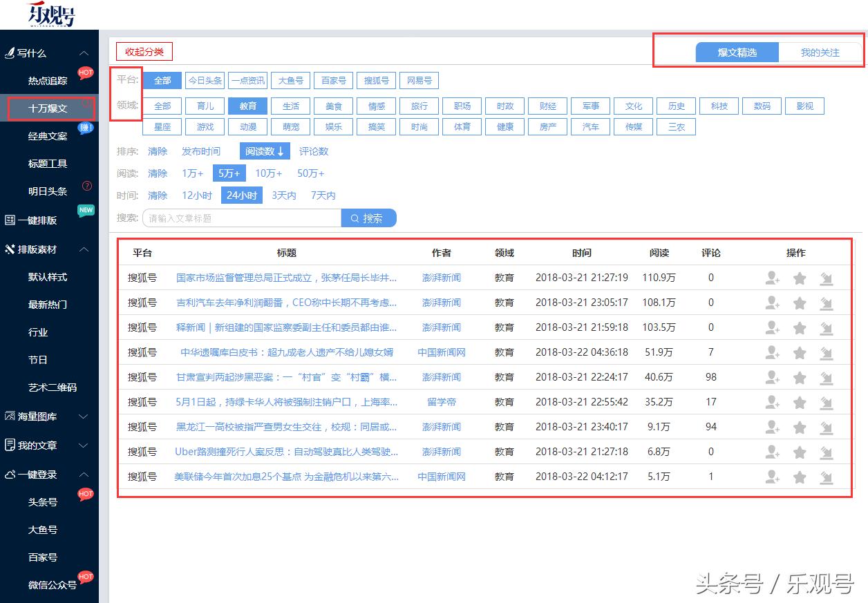Image resolution: width=868 pixels, height=603 pixels.
Task: Favorite the 吉利汽车 article with star
Action: (800, 303)
